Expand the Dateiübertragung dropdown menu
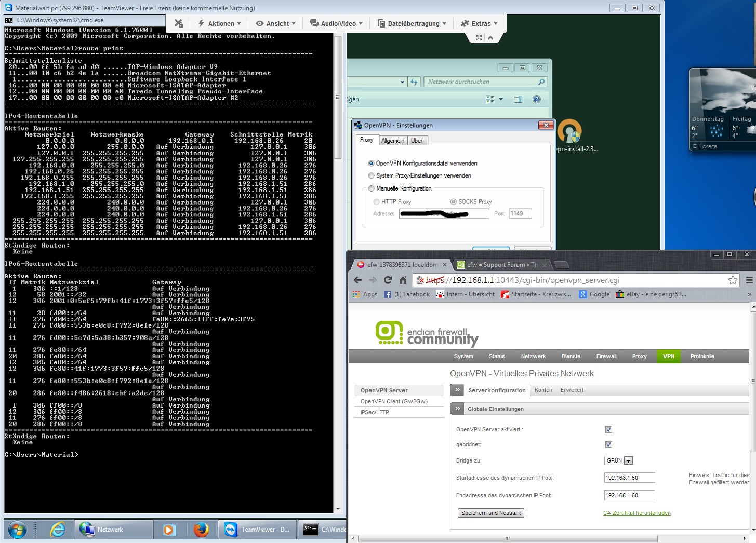The width and height of the screenshot is (756, 543). pos(412,23)
